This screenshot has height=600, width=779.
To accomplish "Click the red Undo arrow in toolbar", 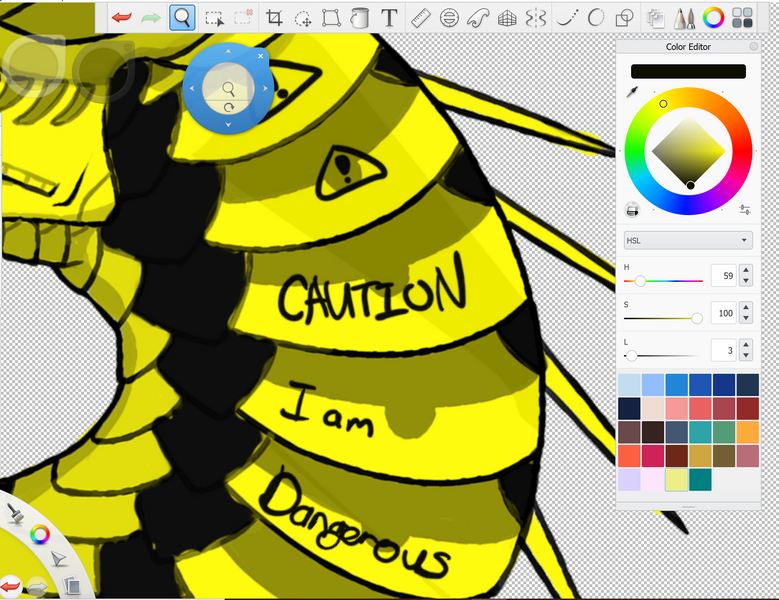I will [x=122, y=17].
